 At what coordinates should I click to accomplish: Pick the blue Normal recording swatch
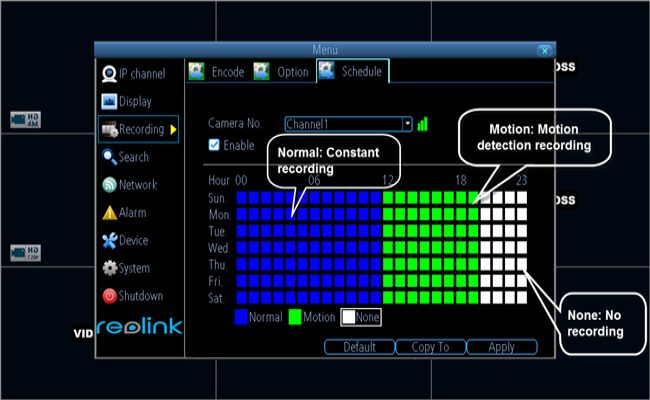(x=242, y=317)
